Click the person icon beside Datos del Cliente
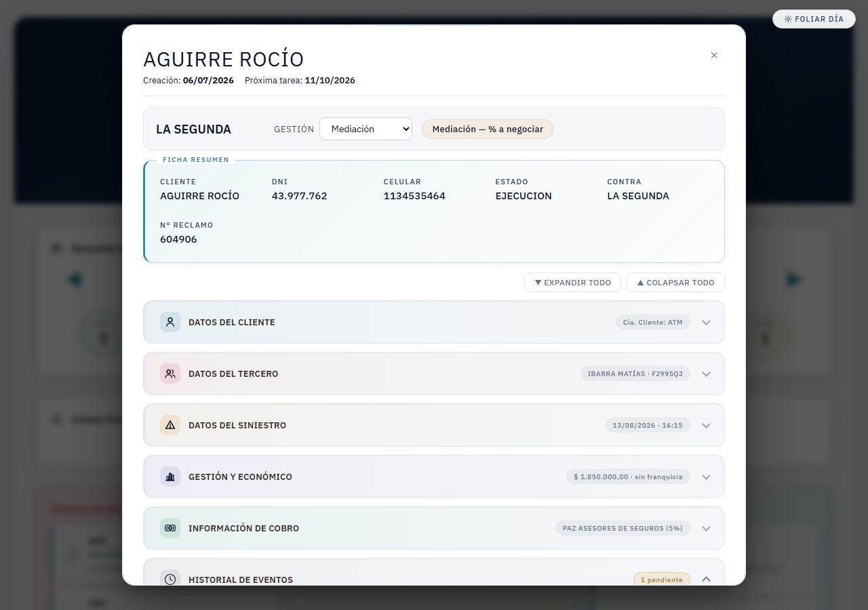 [170, 322]
